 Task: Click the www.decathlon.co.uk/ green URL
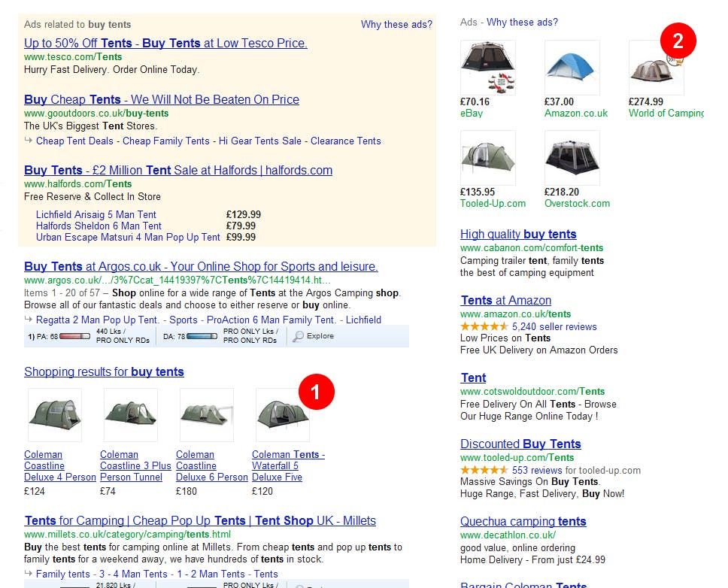[508, 535]
